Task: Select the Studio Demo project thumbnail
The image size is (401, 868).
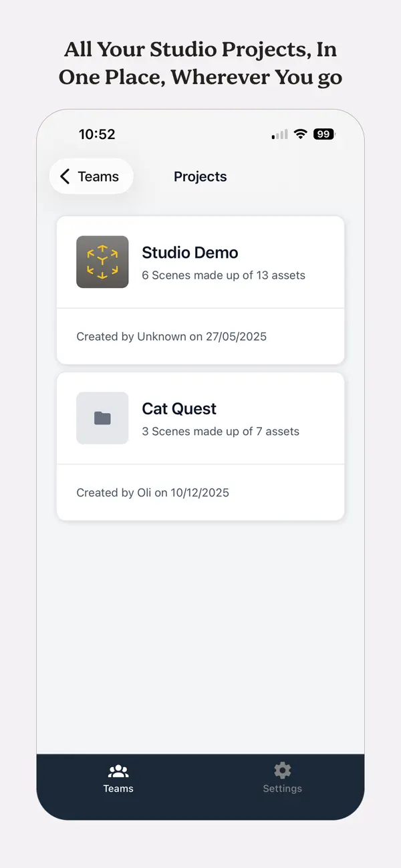Action: 102,261
